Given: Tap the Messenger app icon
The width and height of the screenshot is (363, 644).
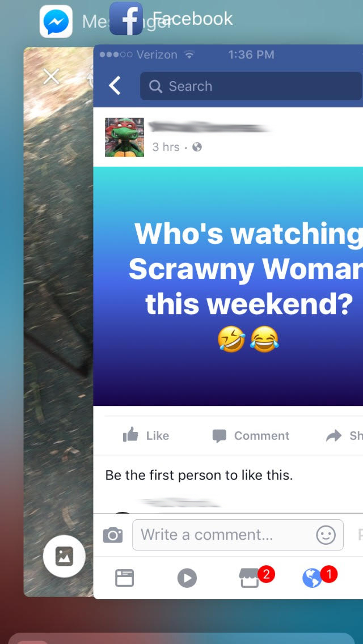Looking at the screenshot, I should (56, 22).
